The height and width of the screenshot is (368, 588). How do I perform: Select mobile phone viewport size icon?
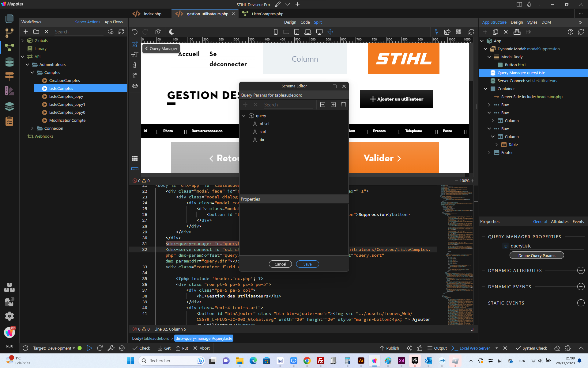click(x=276, y=32)
